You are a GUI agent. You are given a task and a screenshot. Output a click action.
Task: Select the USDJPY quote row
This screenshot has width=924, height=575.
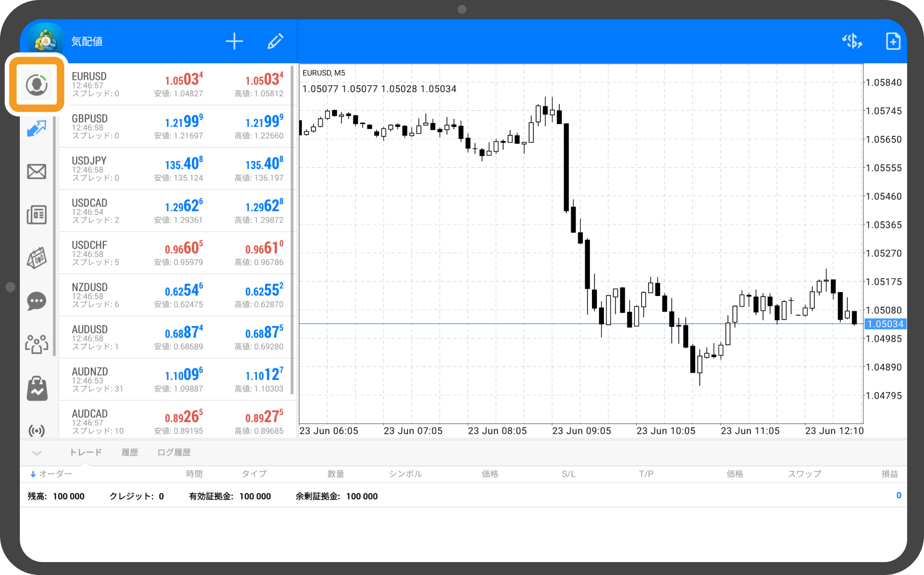click(x=177, y=168)
